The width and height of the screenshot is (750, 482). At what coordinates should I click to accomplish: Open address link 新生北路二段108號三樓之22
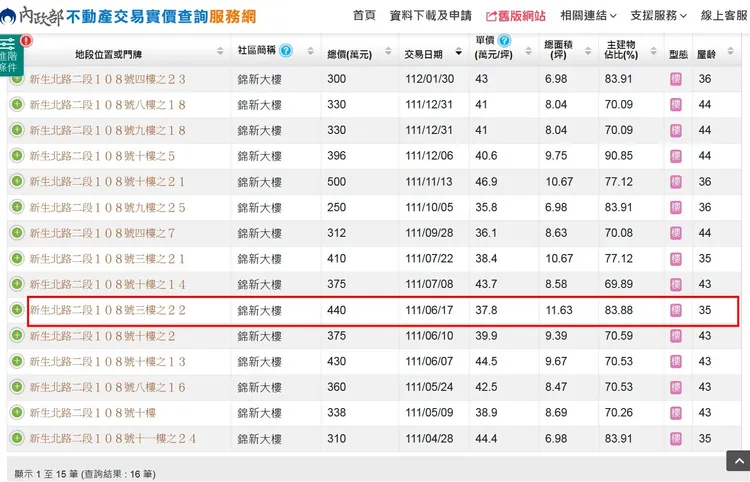(107, 310)
